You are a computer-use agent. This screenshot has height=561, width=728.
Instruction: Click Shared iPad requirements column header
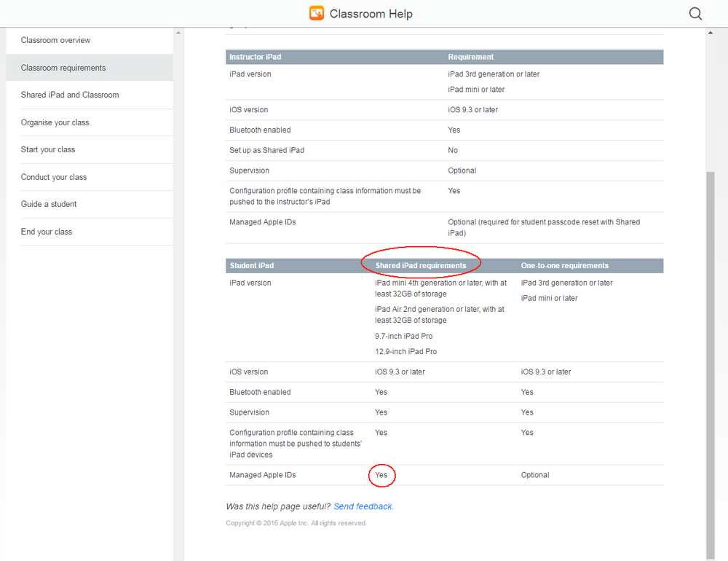pos(421,266)
